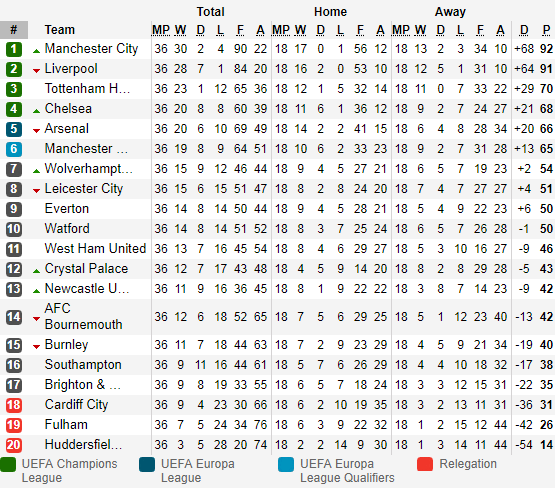Click the red down arrow beside AFC Bournemouth
Viewport: 555px width, 488px height.
pyautogui.click(x=36, y=319)
